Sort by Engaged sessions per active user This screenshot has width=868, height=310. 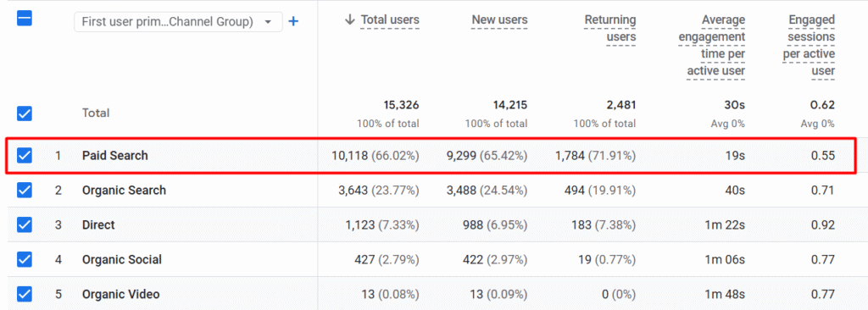click(809, 46)
